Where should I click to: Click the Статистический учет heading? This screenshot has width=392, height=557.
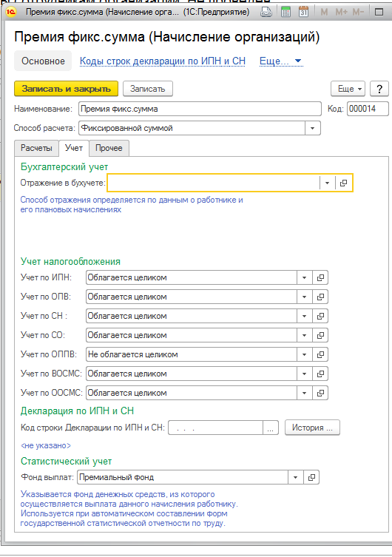66,462
